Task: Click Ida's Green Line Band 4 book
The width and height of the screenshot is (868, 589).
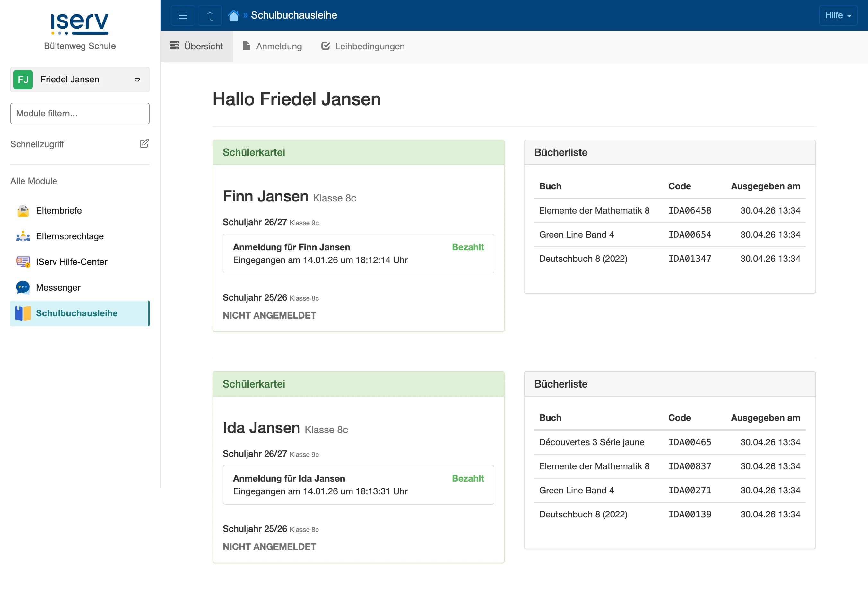Action: click(576, 491)
